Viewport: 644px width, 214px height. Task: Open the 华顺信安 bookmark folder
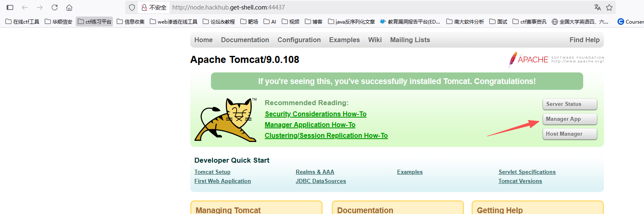58,22
